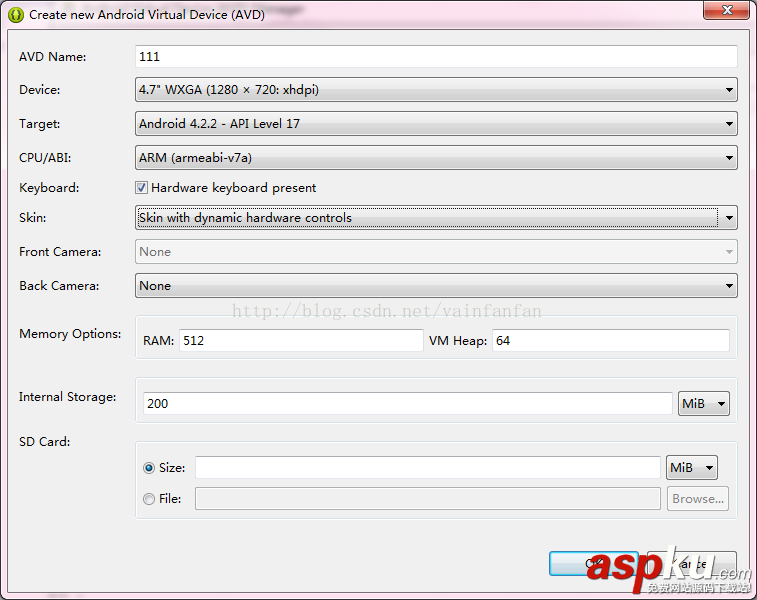Click the OK button
This screenshot has width=757, height=600.
[593, 563]
